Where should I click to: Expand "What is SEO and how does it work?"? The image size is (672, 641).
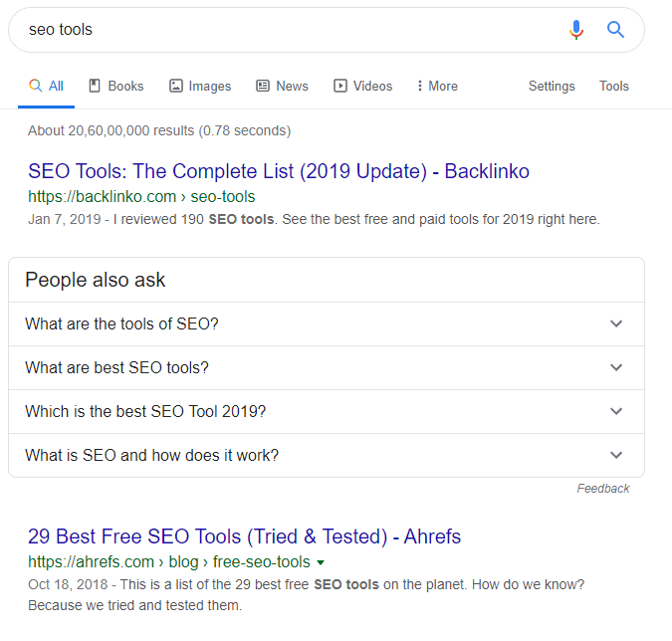point(616,455)
